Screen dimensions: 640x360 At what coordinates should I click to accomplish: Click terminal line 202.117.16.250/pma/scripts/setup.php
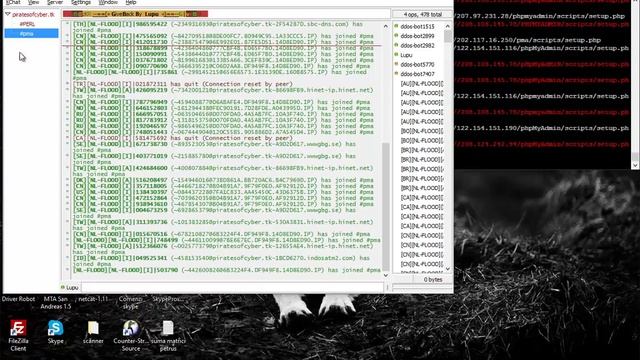(x=528, y=40)
